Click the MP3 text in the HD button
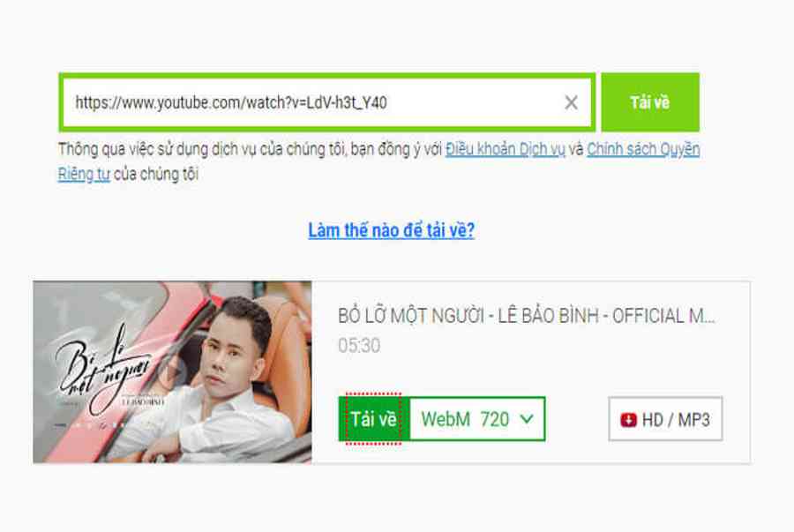Image resolution: width=794 pixels, height=532 pixels. pyautogui.click(x=693, y=420)
